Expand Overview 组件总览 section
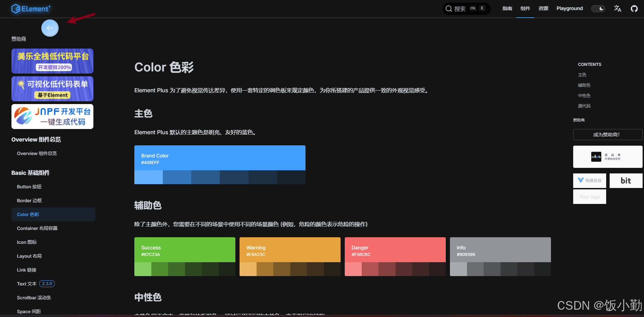Viewport: 644px width, 317px height. [36, 139]
